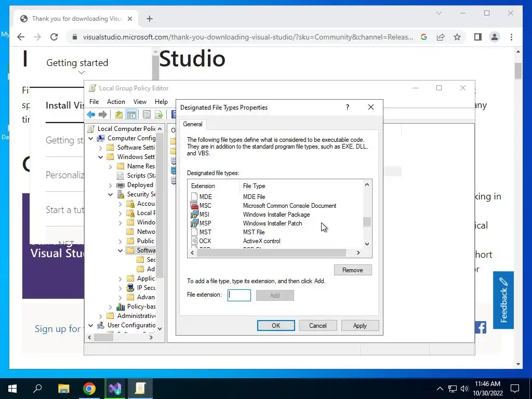Click the OK button

tap(276, 325)
